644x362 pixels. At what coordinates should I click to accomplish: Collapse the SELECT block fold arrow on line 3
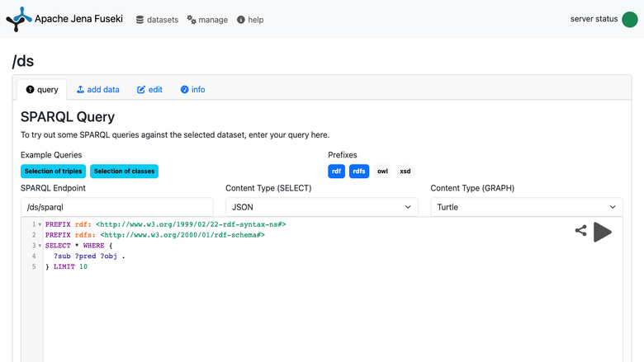40,246
